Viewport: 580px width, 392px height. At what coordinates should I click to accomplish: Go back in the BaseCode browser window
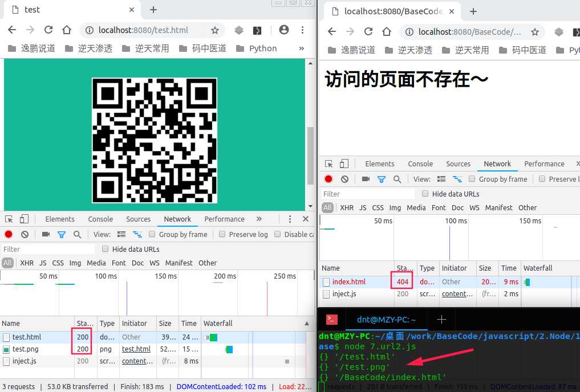[332, 32]
